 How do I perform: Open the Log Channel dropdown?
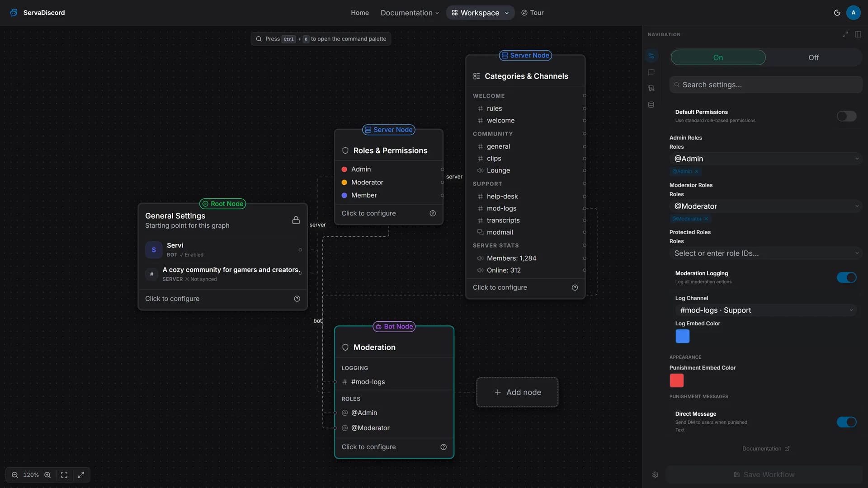point(766,310)
